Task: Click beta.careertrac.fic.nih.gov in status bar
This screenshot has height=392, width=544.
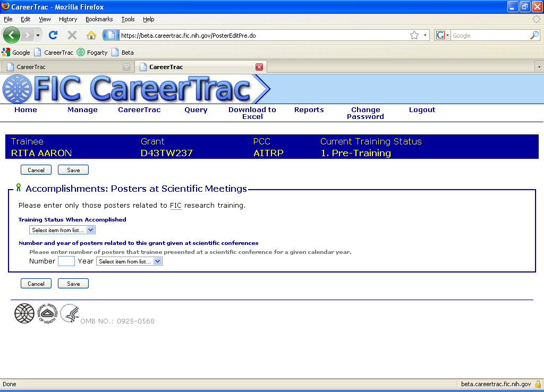Action: point(496,384)
